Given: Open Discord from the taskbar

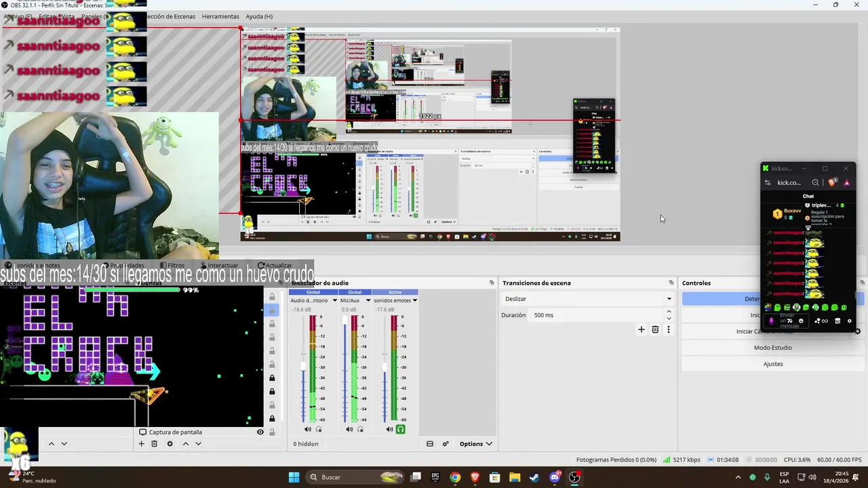Looking at the screenshot, I should click(x=554, y=477).
